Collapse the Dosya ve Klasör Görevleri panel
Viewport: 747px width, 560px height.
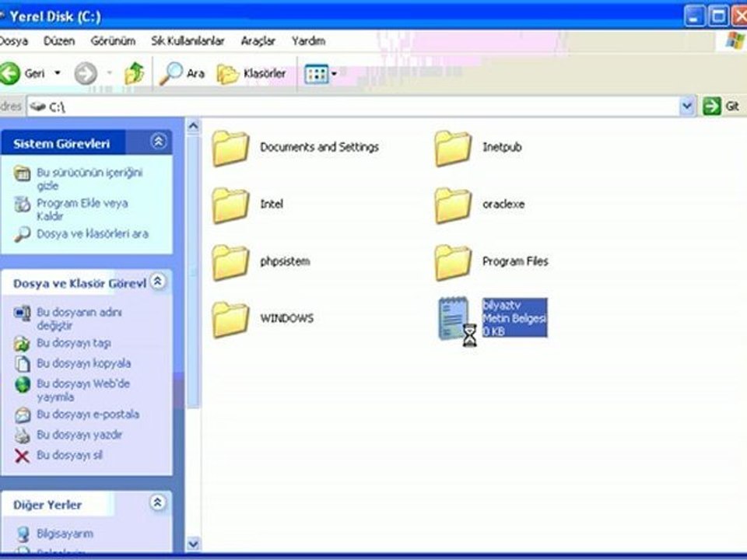click(158, 282)
